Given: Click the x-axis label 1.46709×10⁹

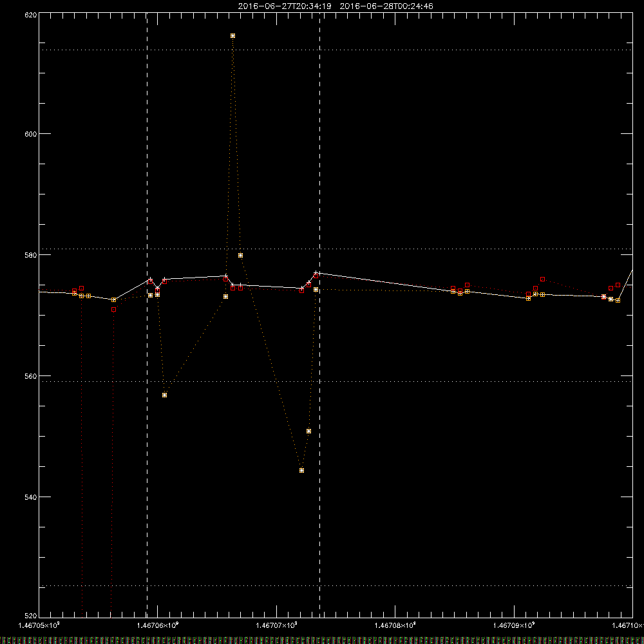Looking at the screenshot, I should point(514,625).
